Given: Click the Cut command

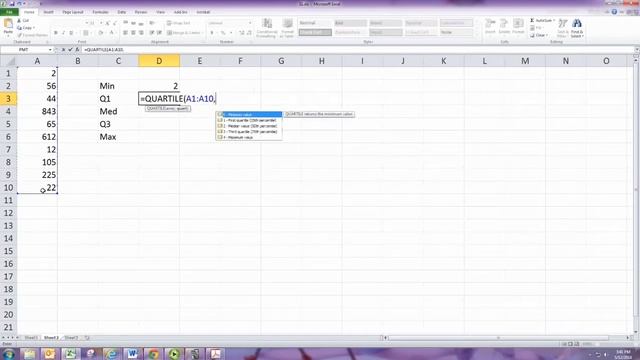Looking at the screenshot, I should coord(23,20).
